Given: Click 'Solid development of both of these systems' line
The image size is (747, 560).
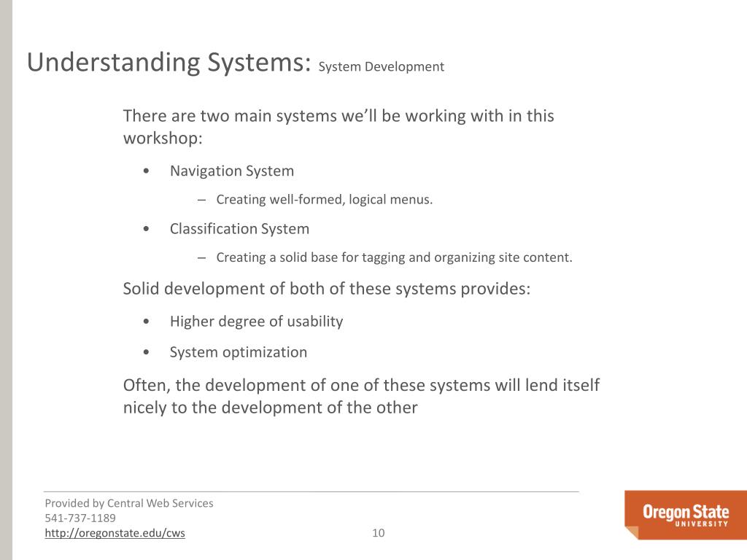Looking at the screenshot, I should coord(327,289).
